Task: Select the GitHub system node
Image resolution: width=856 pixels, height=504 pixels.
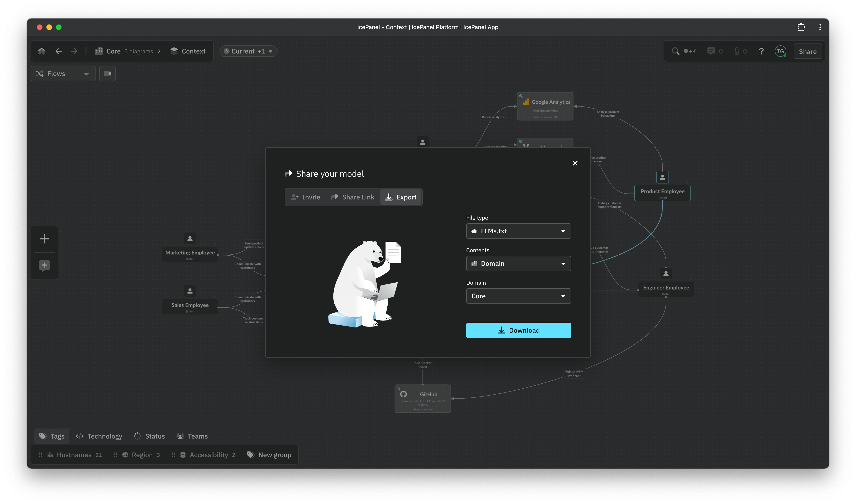Action: click(x=423, y=399)
